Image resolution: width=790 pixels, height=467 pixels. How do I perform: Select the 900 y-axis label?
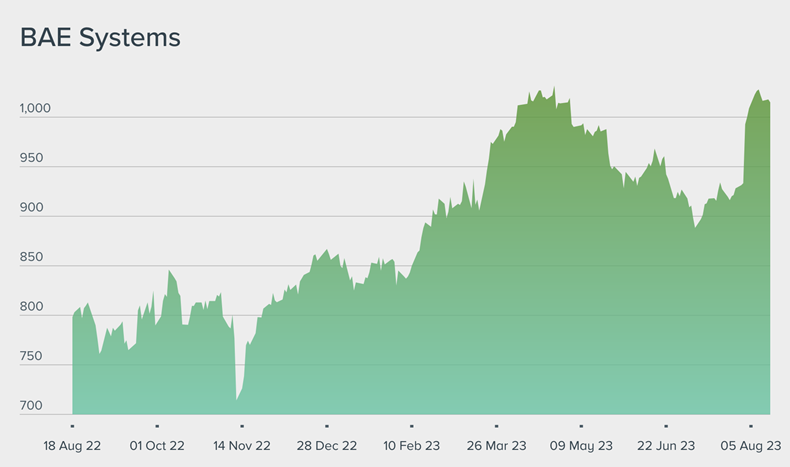click(x=31, y=207)
